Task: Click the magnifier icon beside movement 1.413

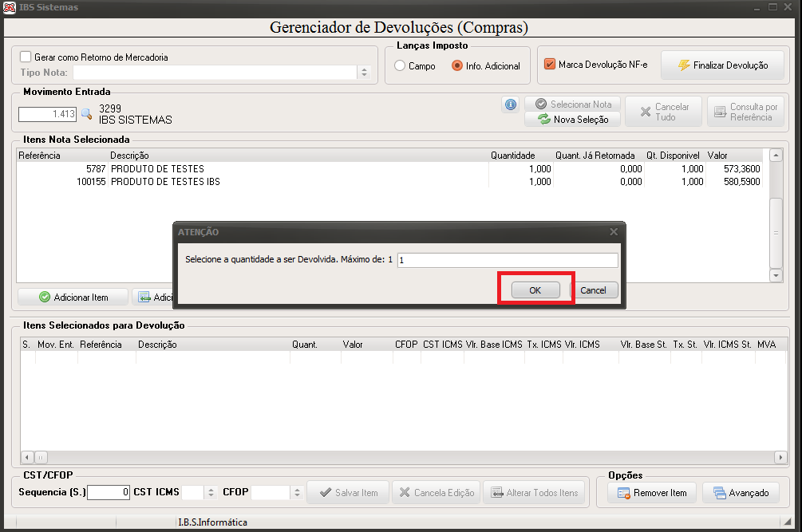Action: coord(86,113)
